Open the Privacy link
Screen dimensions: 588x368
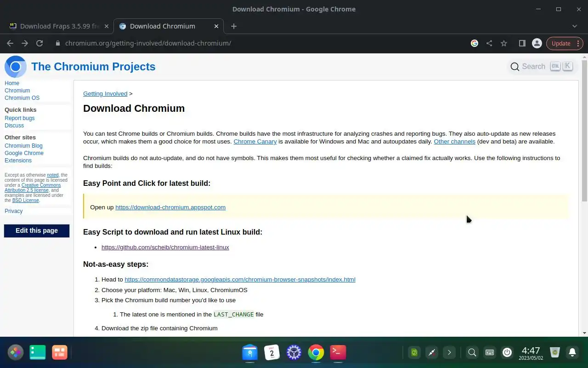(x=13, y=211)
